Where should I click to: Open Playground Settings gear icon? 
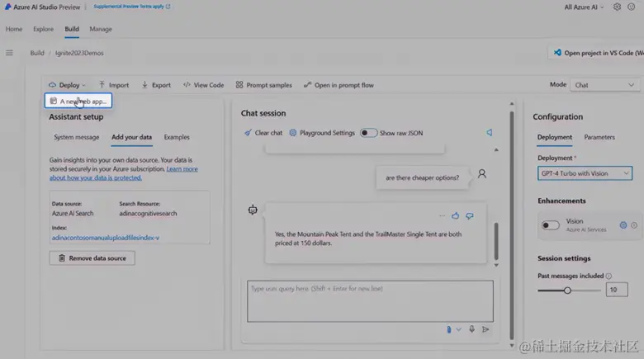coord(293,133)
